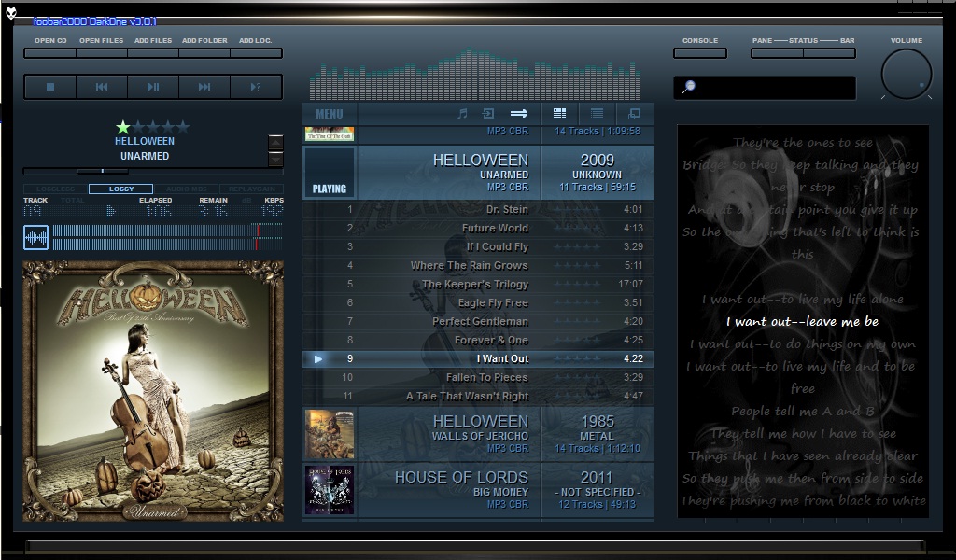Select the ReplayGain tab
956x560 pixels.
click(251, 189)
